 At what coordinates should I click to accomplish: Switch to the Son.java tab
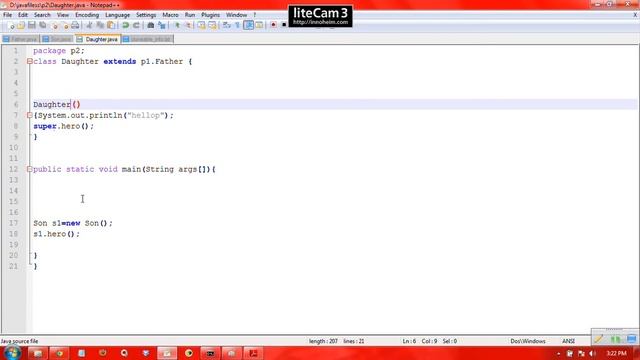point(57,39)
